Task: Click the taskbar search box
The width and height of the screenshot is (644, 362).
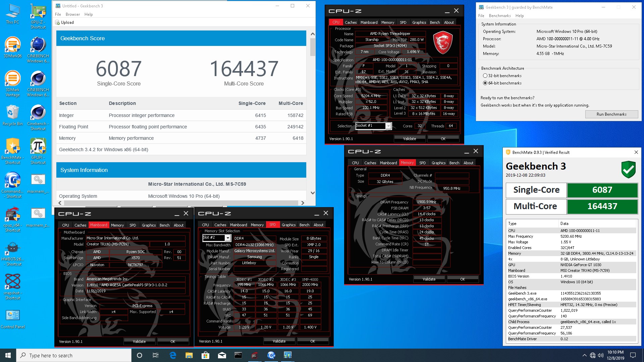Action: coord(74,355)
